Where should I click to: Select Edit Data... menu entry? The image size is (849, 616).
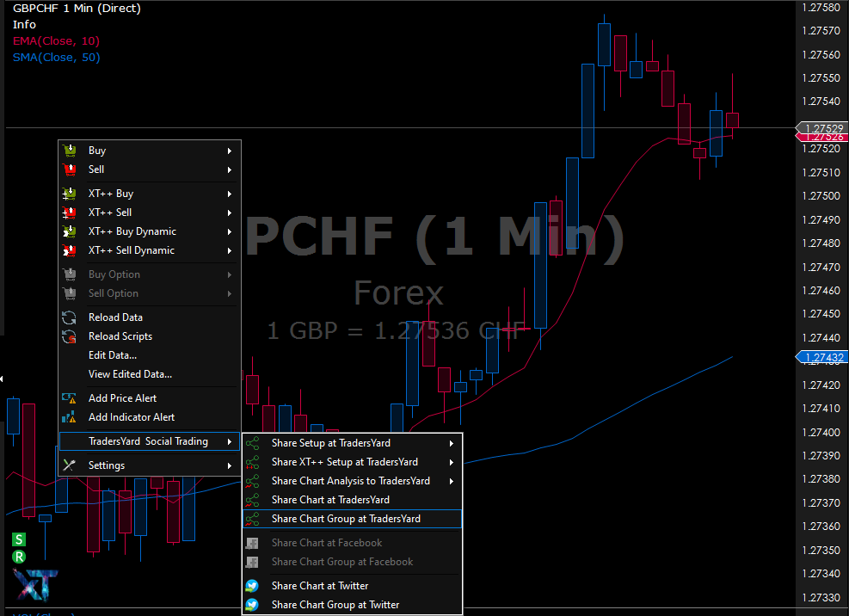[x=149, y=355]
